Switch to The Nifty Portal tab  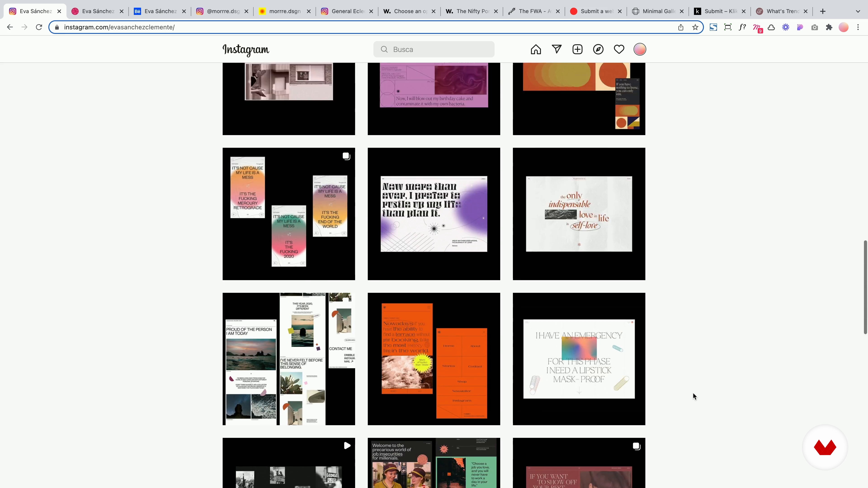[472, 11]
